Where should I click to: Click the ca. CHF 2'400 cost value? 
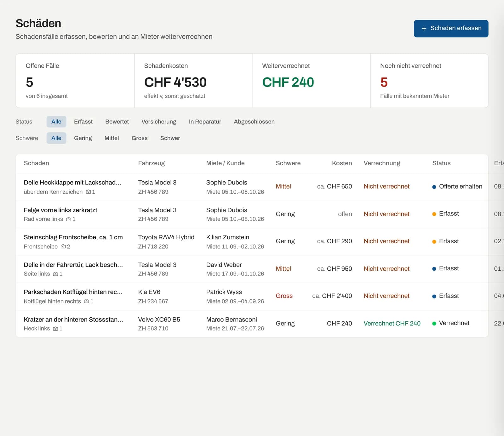[x=332, y=296]
